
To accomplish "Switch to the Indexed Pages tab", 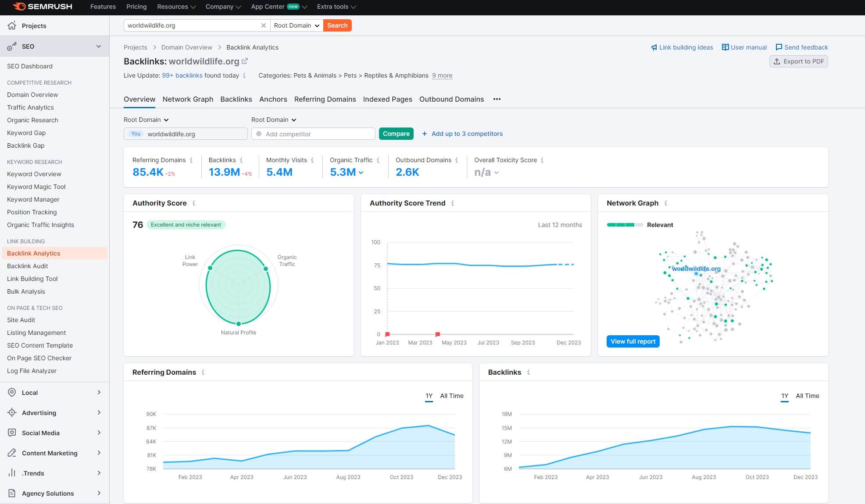I will click(387, 99).
